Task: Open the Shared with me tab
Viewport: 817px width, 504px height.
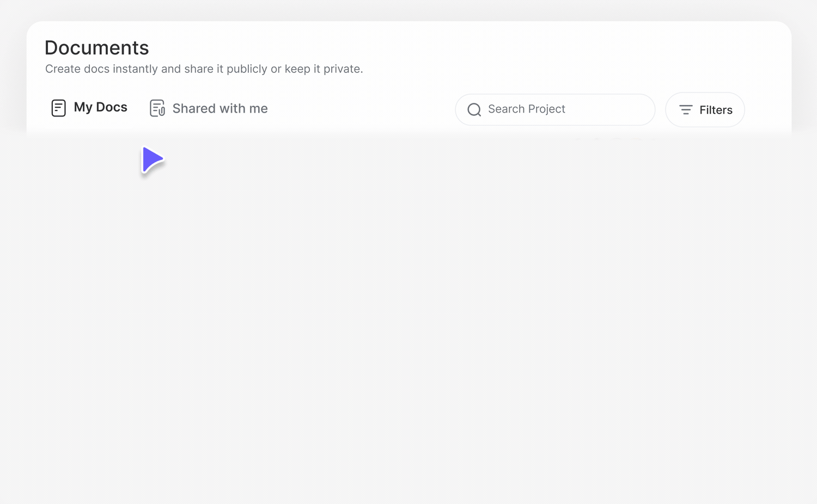Action: [x=209, y=109]
